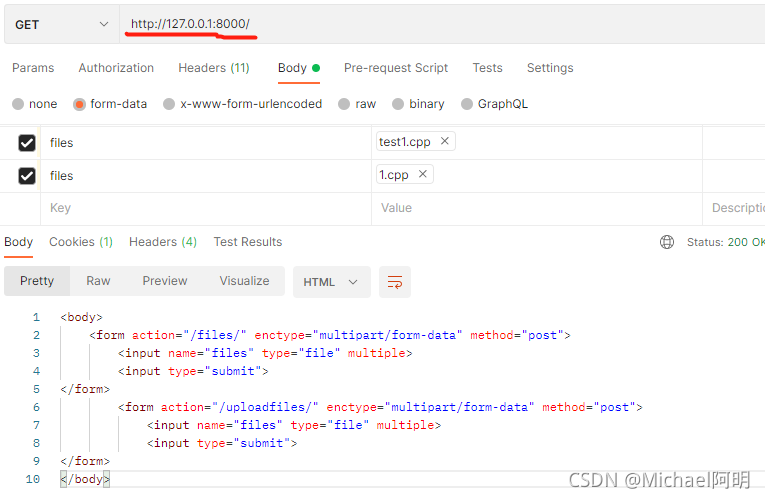Image resolution: width=765 pixels, height=498 pixels.
Task: Choose the GraphQL body type
Action: (x=467, y=104)
